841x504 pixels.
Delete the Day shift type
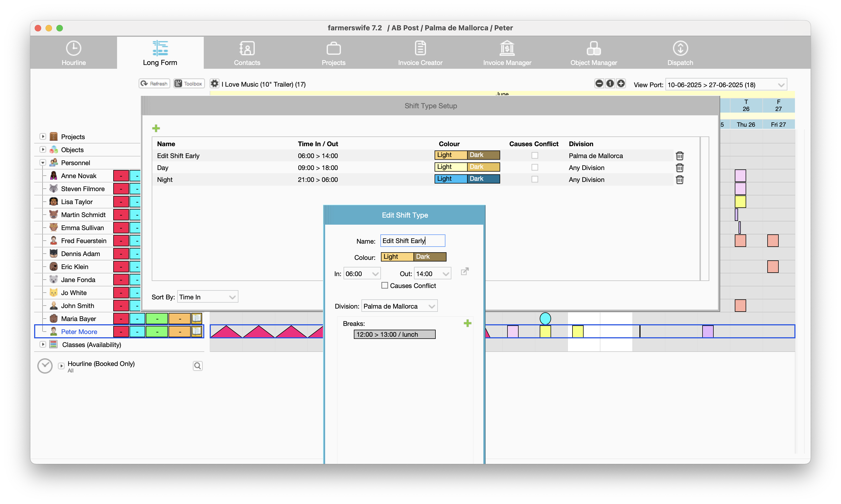pyautogui.click(x=680, y=168)
